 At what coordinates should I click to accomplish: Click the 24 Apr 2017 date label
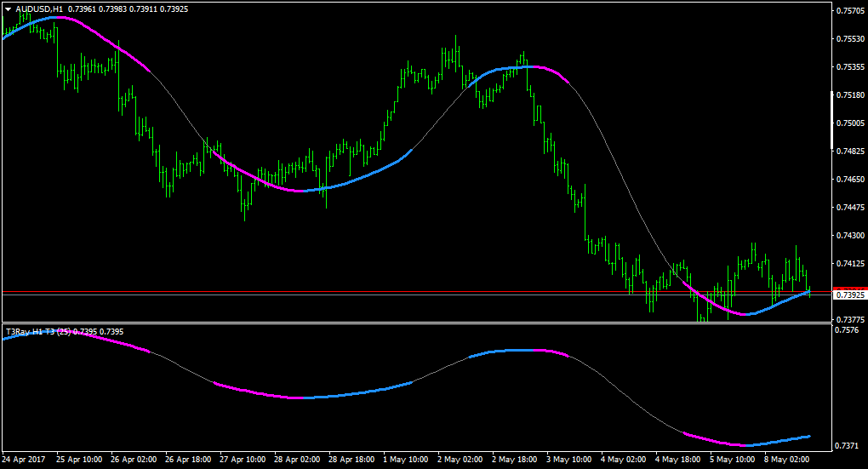point(24,460)
